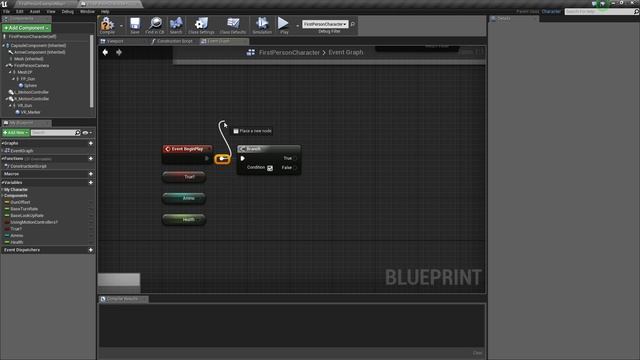Open Class Settings

tap(201, 24)
